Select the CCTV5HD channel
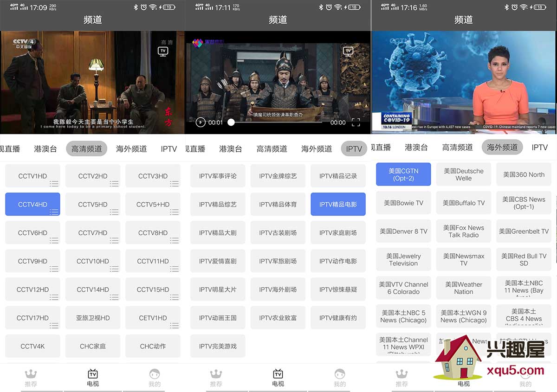Viewport: 557px width, 392px height. 93,205
